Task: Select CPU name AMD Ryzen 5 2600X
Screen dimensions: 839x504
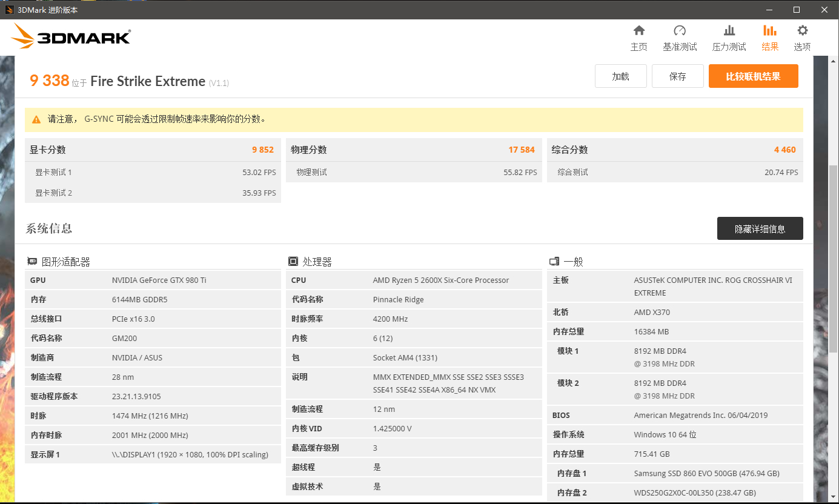Action: point(441,280)
